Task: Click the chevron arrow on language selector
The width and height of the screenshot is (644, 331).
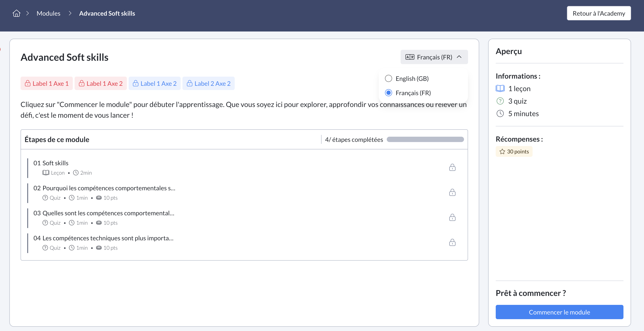Action: (459, 57)
